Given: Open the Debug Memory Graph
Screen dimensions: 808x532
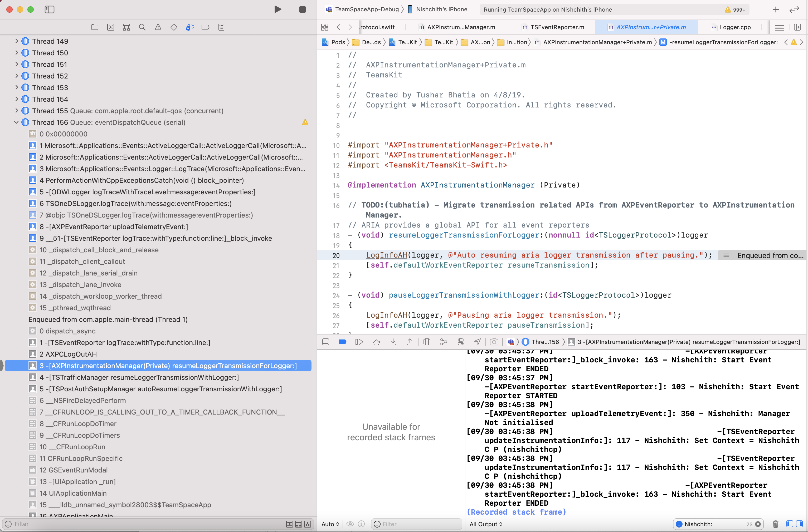Looking at the screenshot, I should 444,342.
